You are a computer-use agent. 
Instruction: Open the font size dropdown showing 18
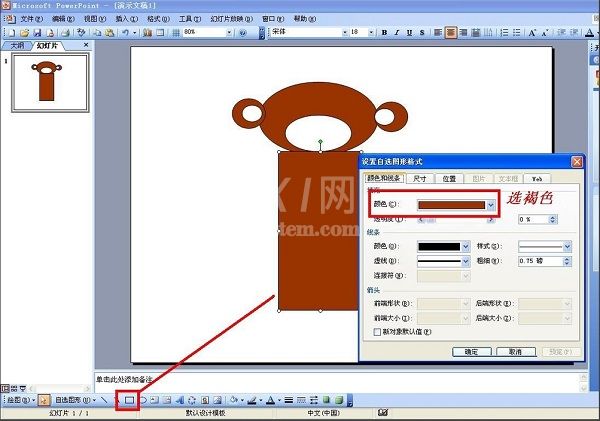(x=371, y=33)
